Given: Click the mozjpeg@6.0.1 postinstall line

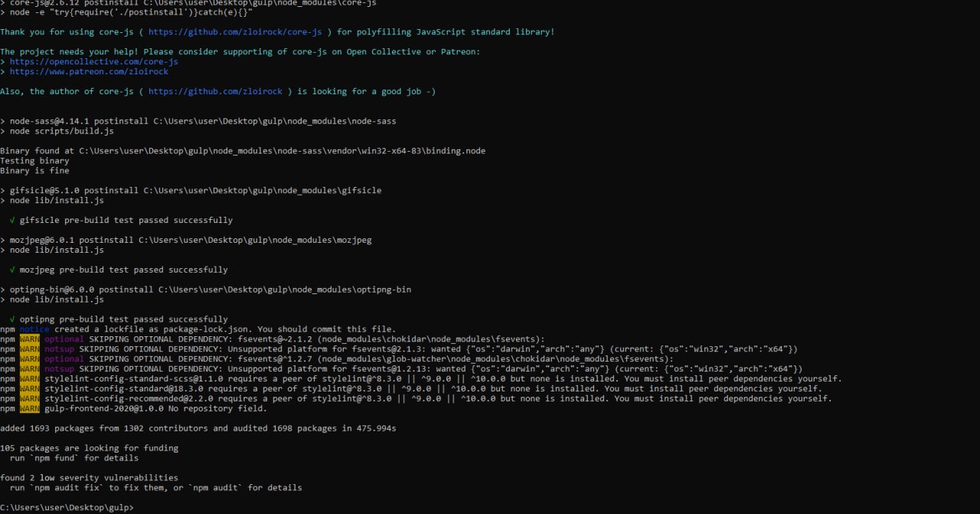Looking at the screenshot, I should coord(186,241).
